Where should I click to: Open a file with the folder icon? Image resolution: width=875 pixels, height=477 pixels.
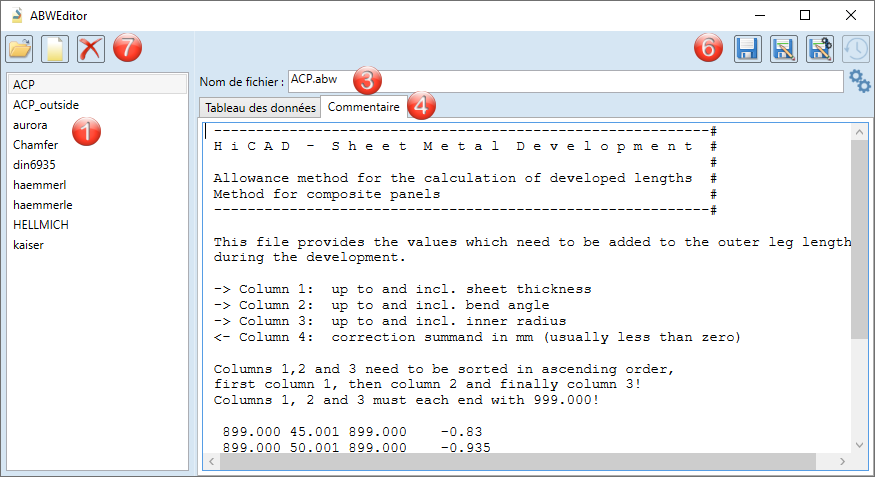click(20, 49)
